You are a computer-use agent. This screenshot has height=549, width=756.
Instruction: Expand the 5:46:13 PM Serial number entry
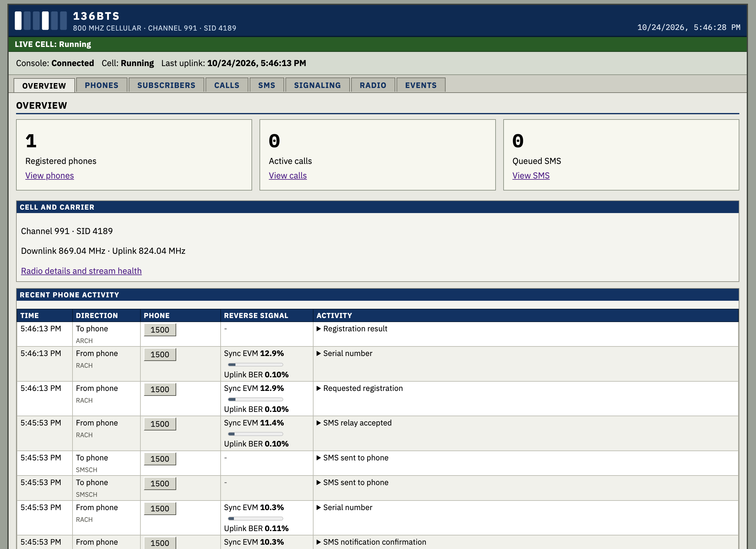(344, 353)
